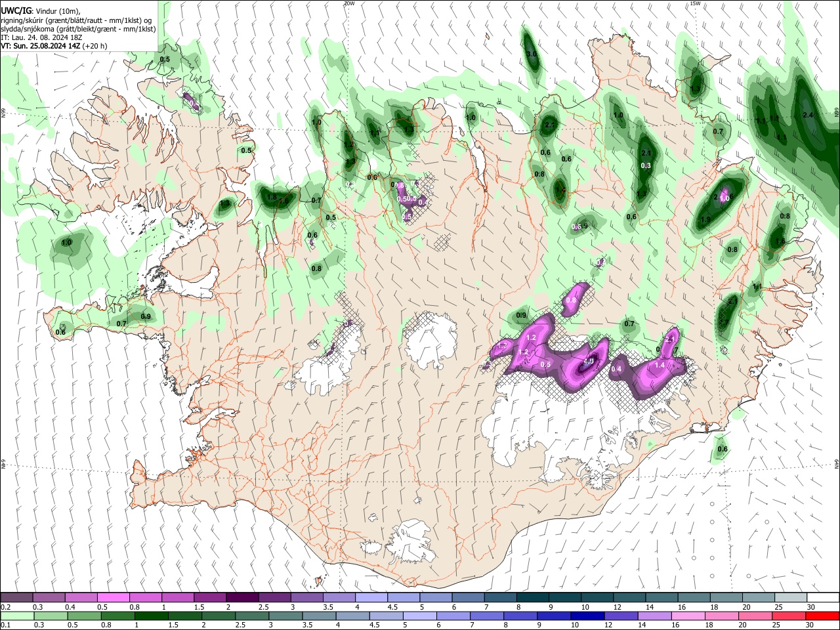
Task: Click darkest green swatch between 1 and 1.5
Action: pos(151,616)
